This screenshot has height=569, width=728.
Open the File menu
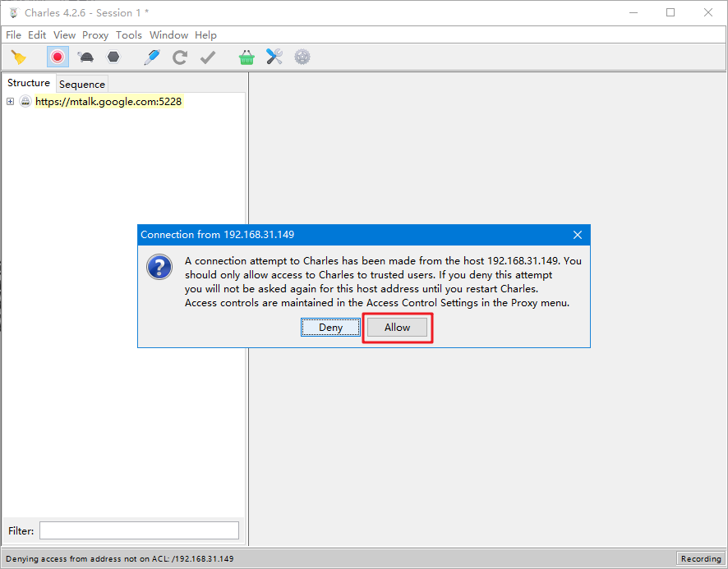click(13, 35)
